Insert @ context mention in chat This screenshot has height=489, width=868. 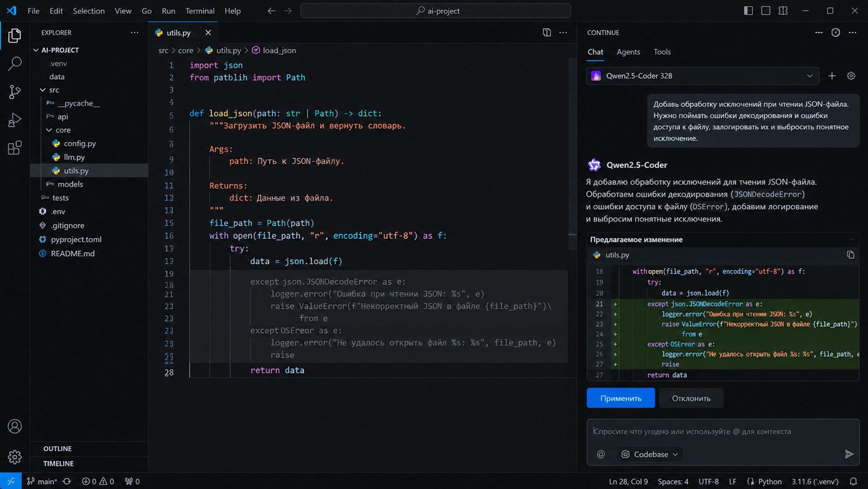click(601, 454)
